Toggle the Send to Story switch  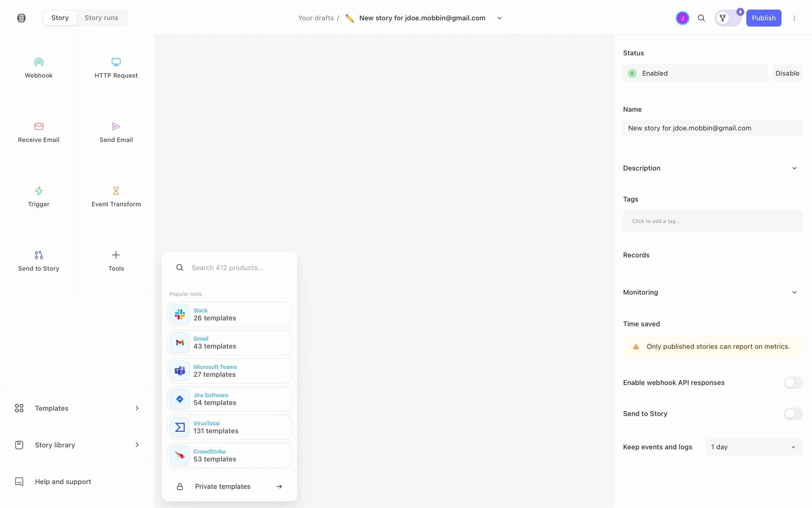(793, 414)
